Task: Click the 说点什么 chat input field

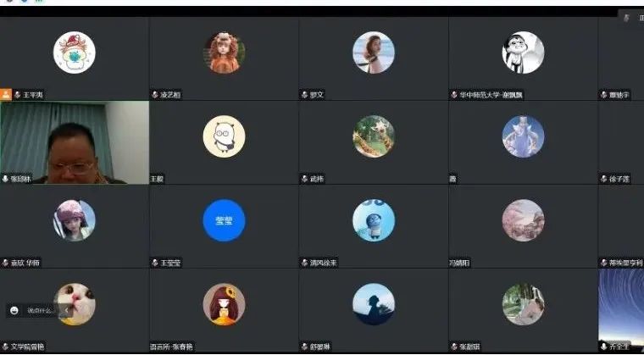Action: point(40,310)
